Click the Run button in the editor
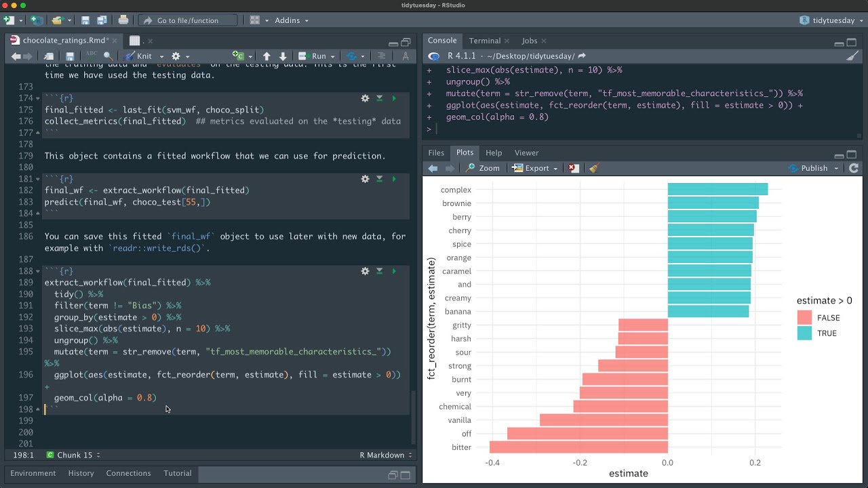This screenshot has height=488, width=868. 313,56
